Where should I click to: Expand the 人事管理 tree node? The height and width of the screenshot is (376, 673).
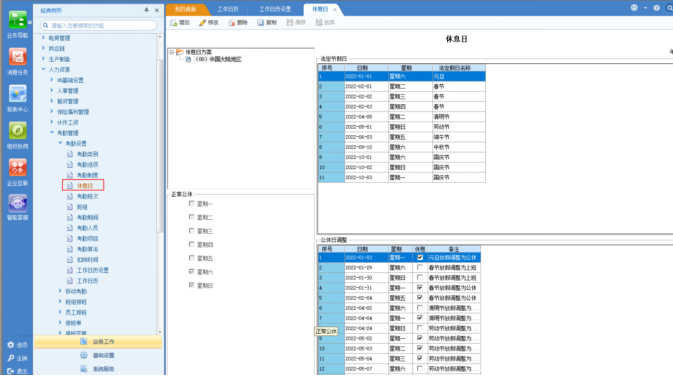pos(52,91)
